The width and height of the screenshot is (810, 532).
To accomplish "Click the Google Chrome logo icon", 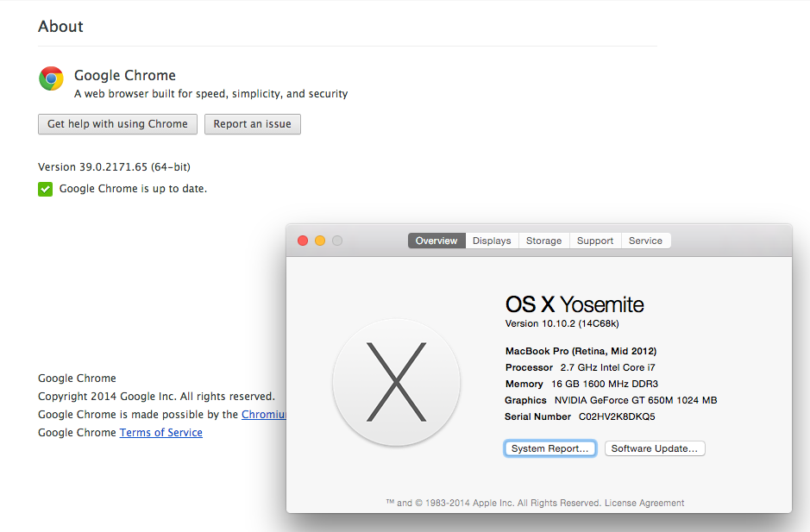I will [x=51, y=78].
